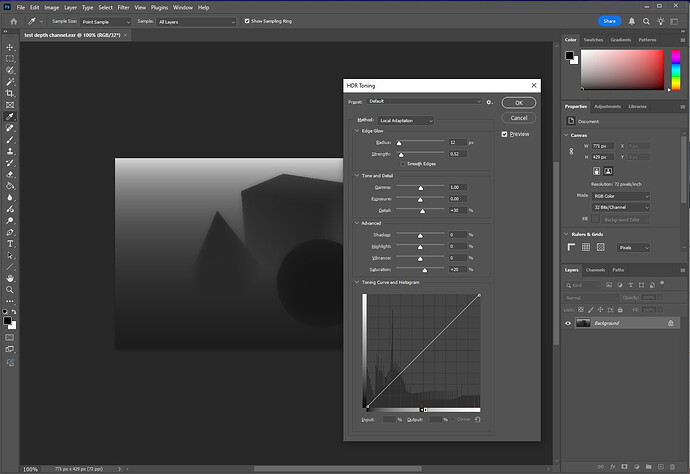
Task: Swap foreground and background colors
Action: pyautogui.click(x=14, y=312)
